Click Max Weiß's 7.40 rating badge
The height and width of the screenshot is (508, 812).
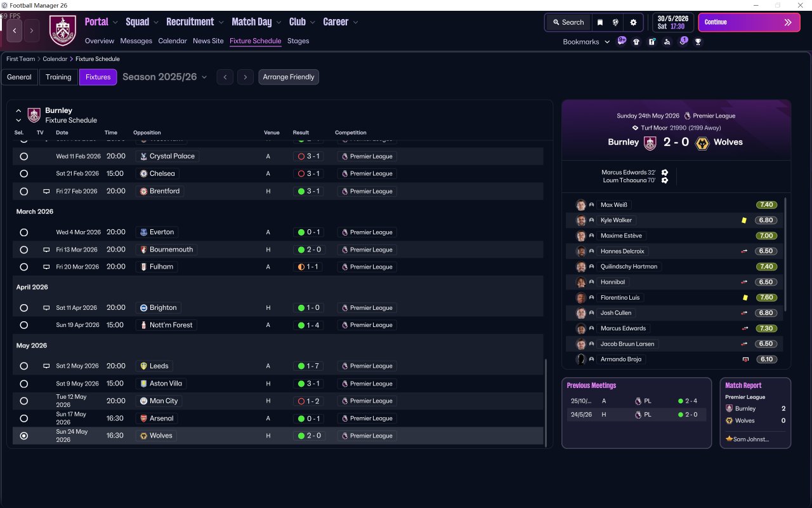pos(766,205)
